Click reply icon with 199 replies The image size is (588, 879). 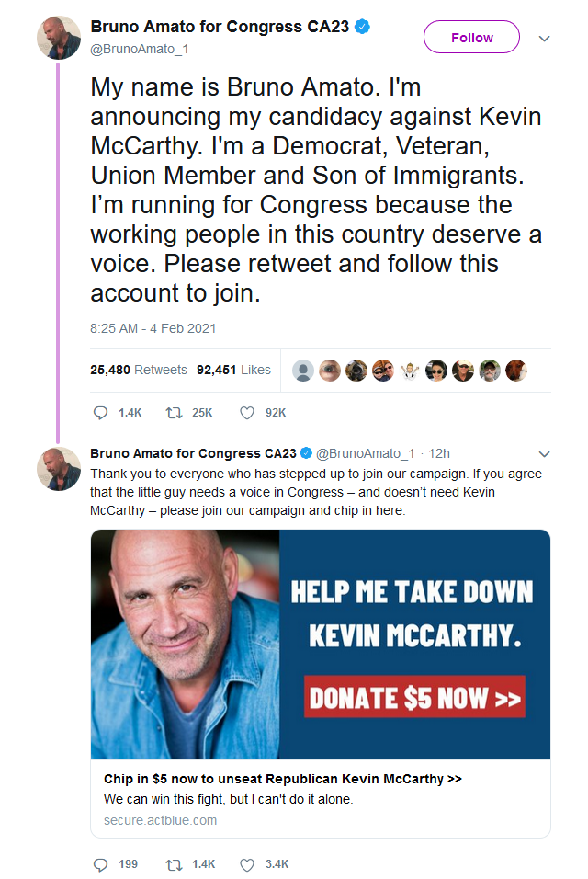coord(100,864)
